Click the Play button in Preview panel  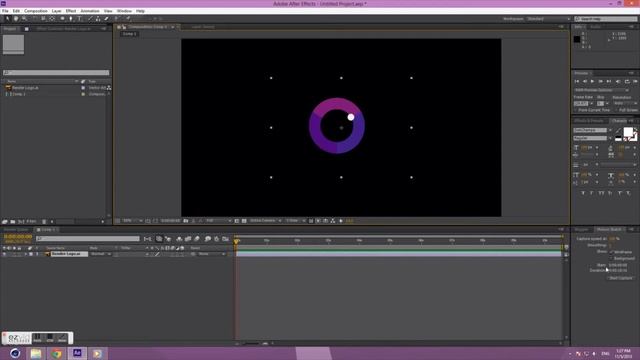point(593,82)
